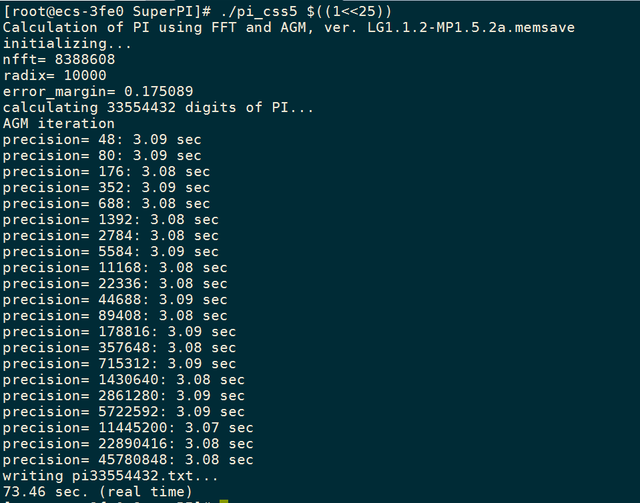Screen dimensions: 640x503
Task: Click the precision= 89408 line
Action: [114, 315]
